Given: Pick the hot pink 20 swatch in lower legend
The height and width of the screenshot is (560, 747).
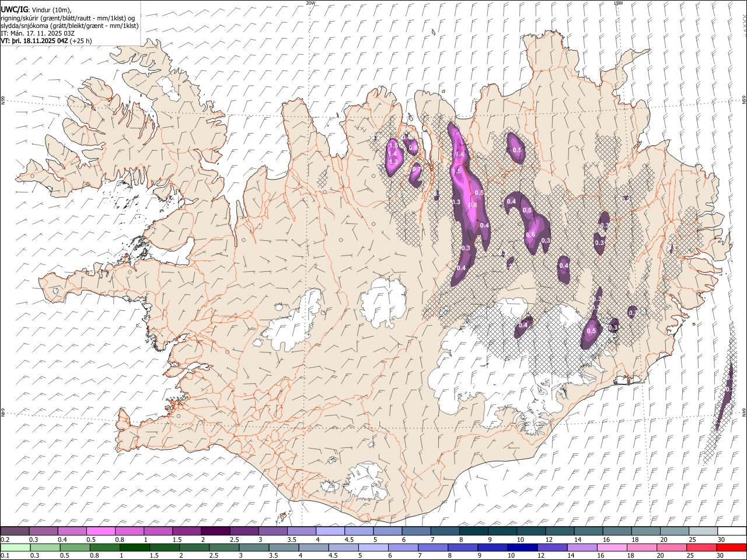Looking at the screenshot, I should [x=672, y=547].
